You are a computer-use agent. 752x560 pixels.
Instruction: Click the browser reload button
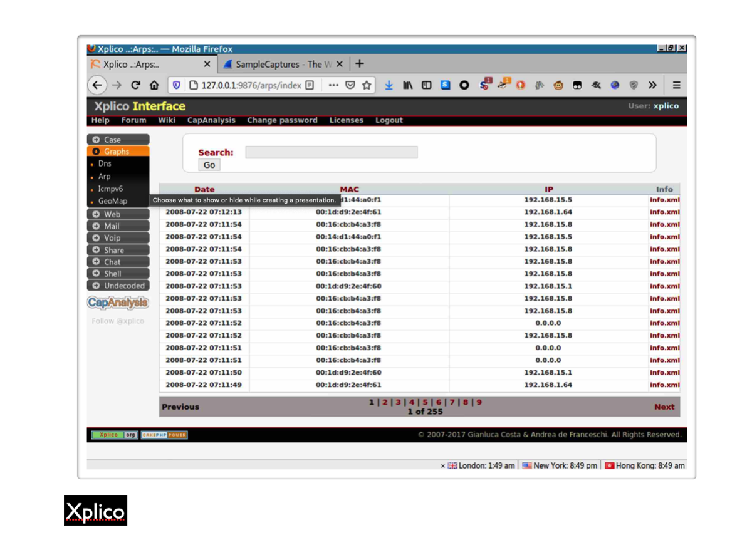click(x=135, y=86)
